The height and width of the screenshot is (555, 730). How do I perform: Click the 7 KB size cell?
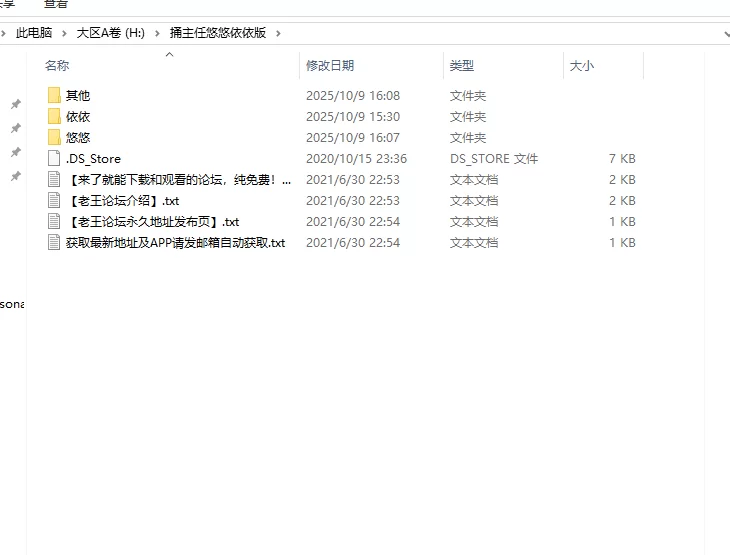pos(622,158)
